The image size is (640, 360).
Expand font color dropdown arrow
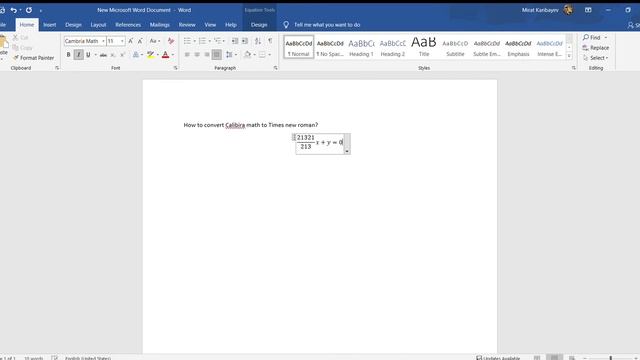click(x=173, y=55)
